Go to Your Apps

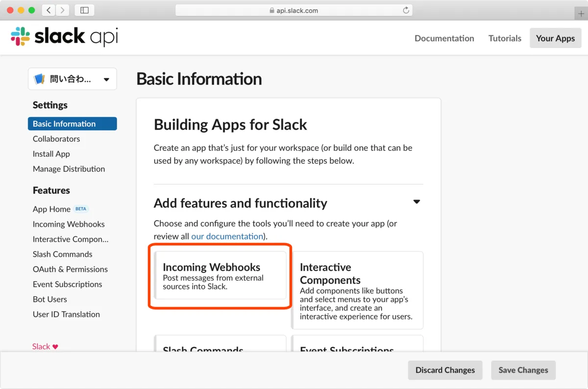coord(555,38)
